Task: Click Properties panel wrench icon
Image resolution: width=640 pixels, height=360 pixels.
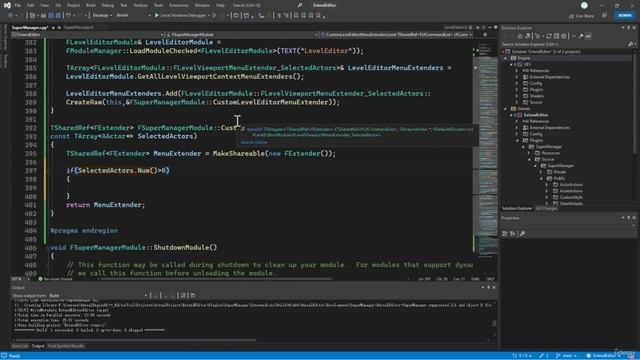Action: click(x=522, y=233)
